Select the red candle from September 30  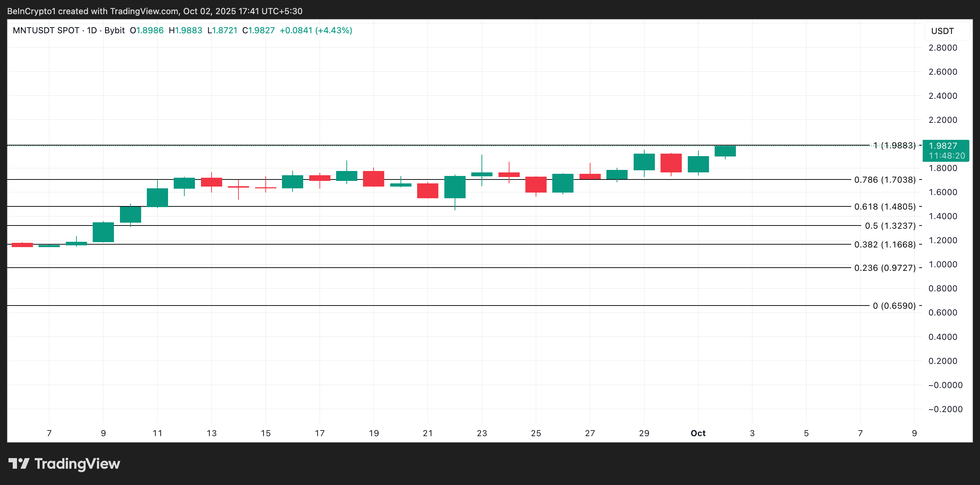click(x=671, y=164)
